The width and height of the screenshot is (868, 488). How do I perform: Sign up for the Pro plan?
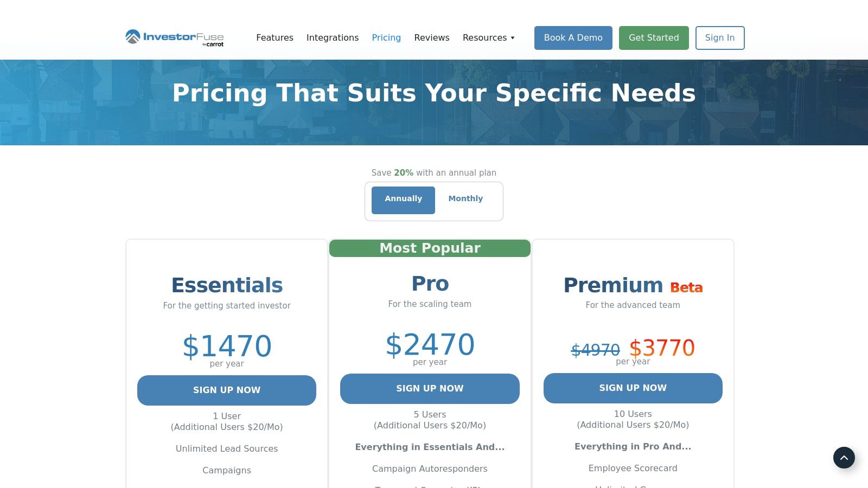pos(430,389)
